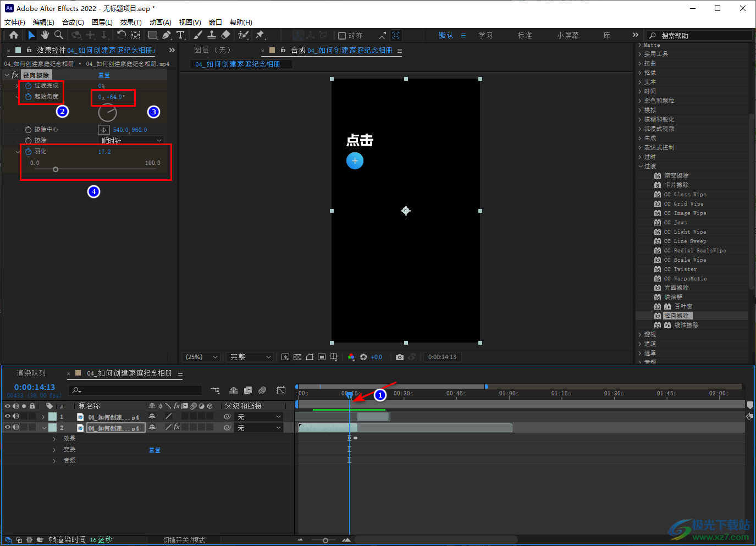Mute audio of layer 1
Screen dimensions: 756x546
(x=16, y=417)
